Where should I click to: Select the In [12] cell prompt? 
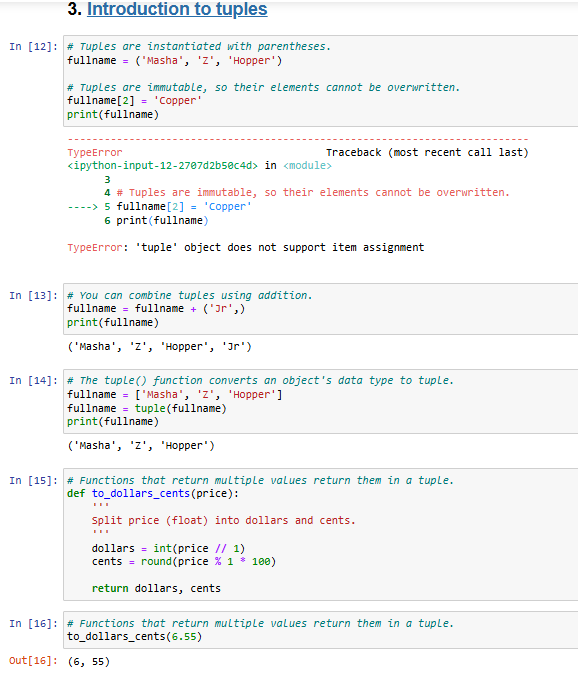(34, 47)
